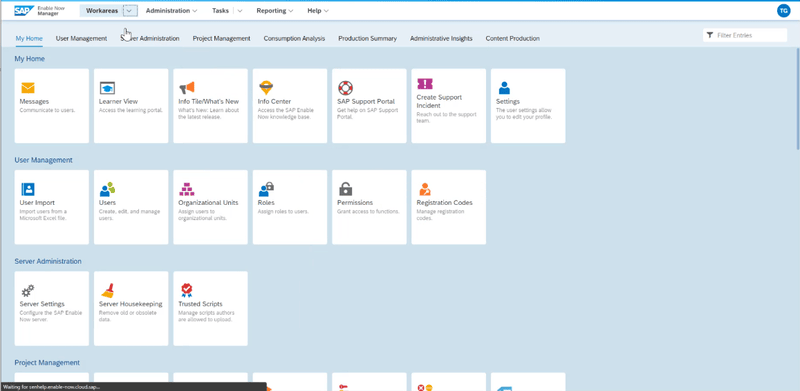
Task: Open the Help dropdown menu
Action: 318,11
